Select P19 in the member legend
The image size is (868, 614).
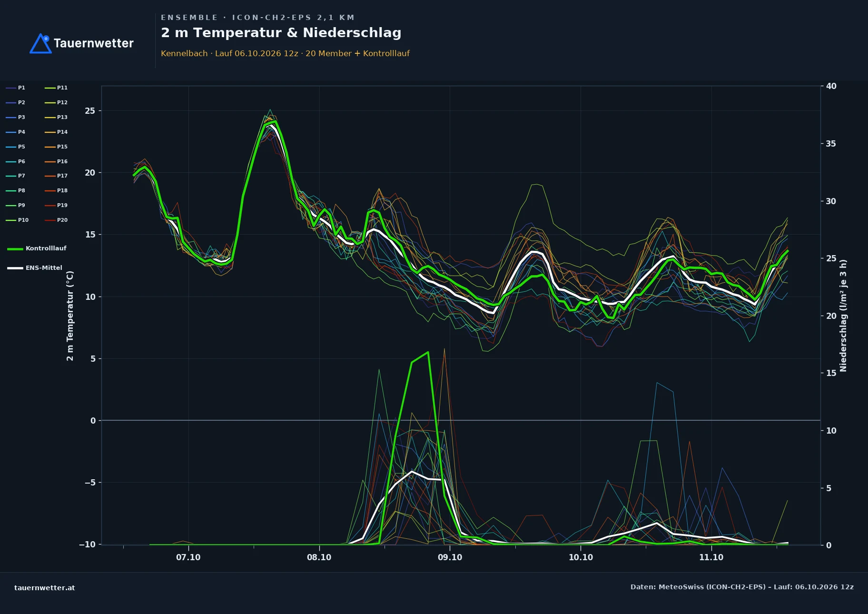click(56, 205)
